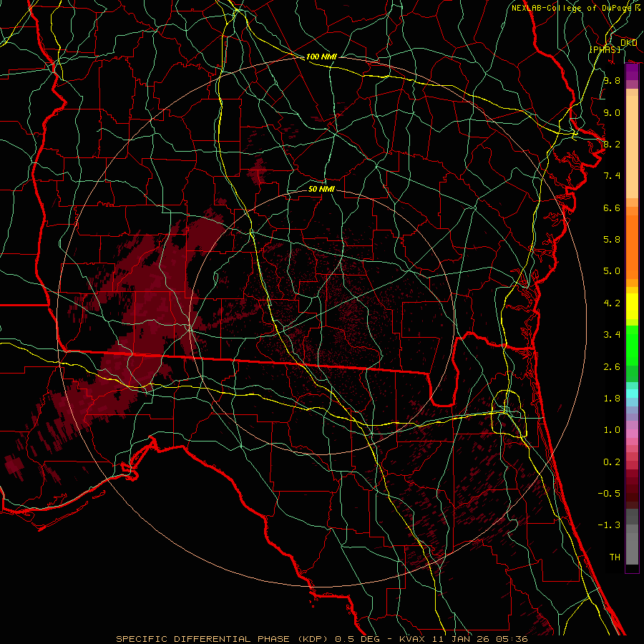Pick the light peach band on the color scale
Viewport: 644px width, 644px height.
[x=632, y=148]
